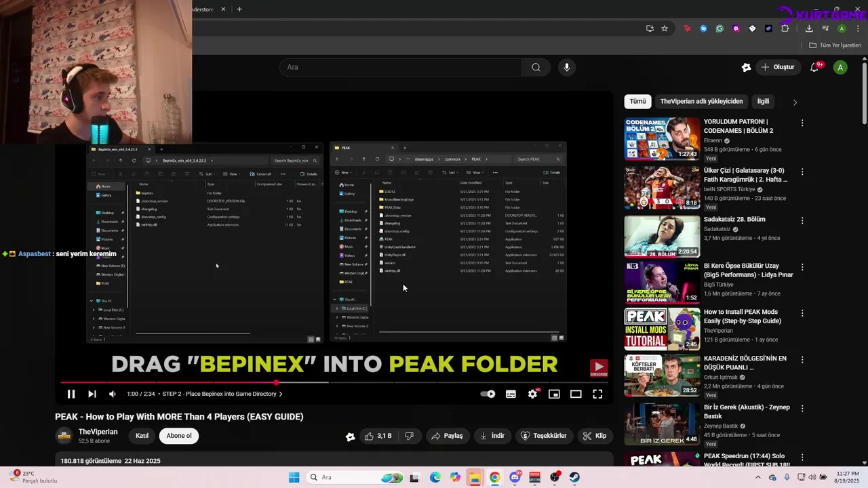Pause the YouTube video
868x488 pixels.
pos(71,394)
